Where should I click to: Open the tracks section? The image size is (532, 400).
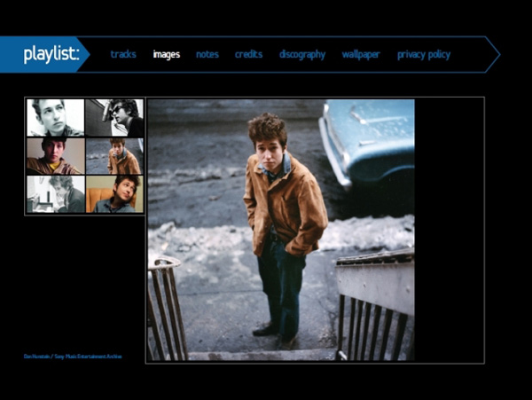point(123,54)
